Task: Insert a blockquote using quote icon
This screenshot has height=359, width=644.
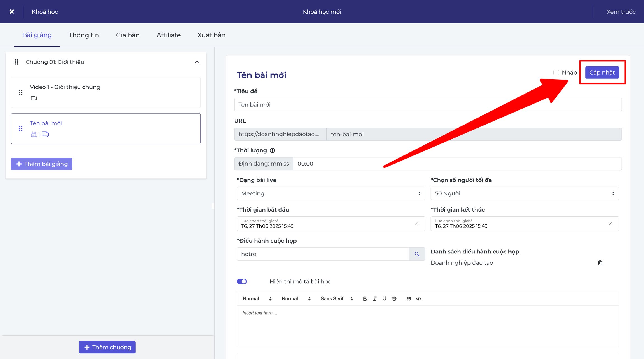Action: point(409,299)
